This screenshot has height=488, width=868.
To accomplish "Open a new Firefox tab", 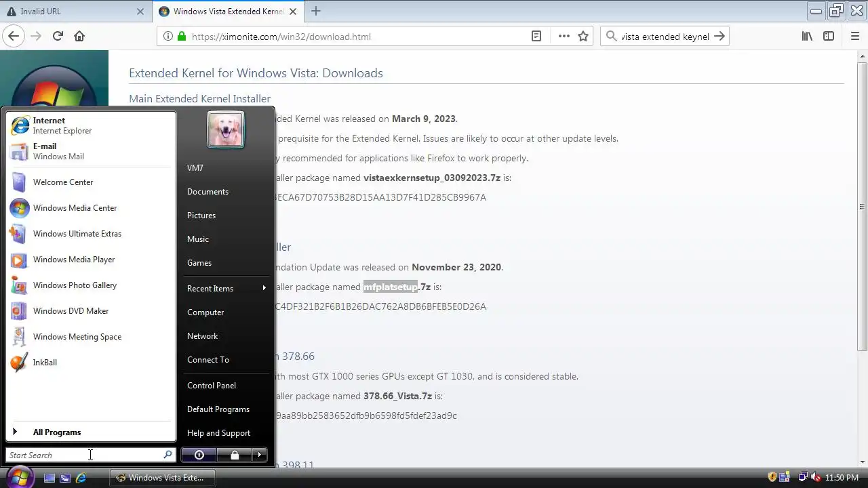I will point(315,12).
